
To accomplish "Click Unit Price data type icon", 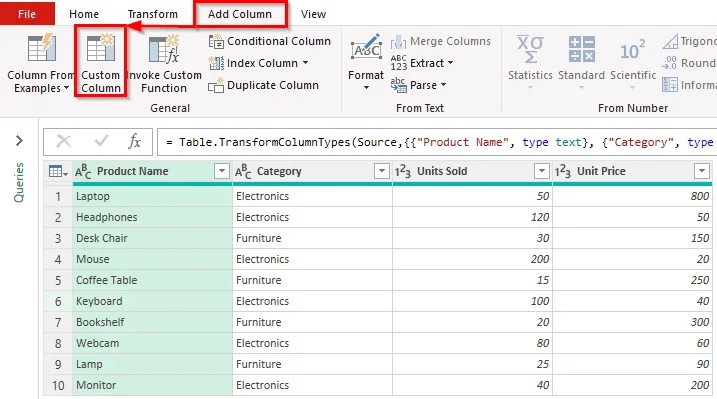I will 563,171.
